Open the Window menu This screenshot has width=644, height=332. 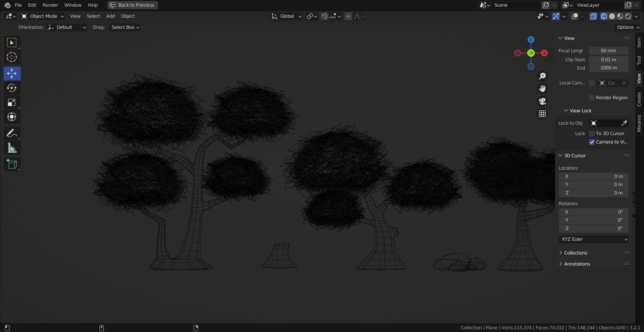[73, 5]
